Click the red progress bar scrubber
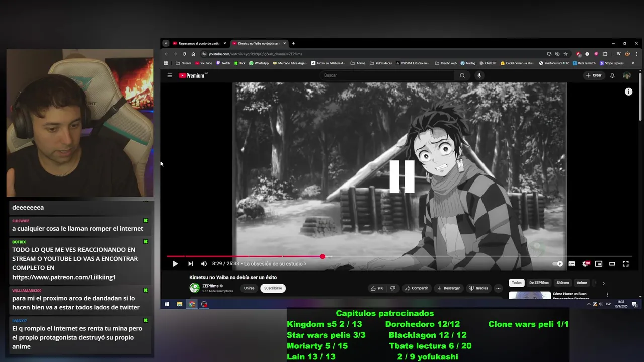The width and height of the screenshot is (644, 362). click(323, 257)
